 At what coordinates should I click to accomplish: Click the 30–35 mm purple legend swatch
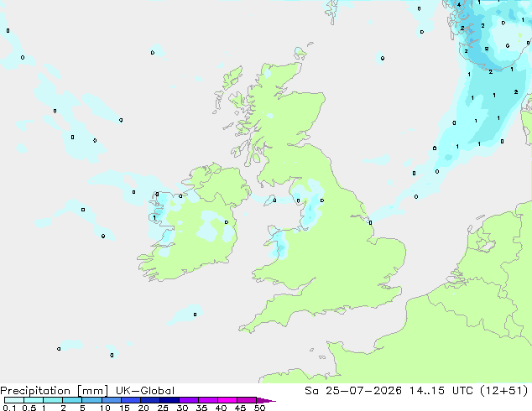click(188, 400)
